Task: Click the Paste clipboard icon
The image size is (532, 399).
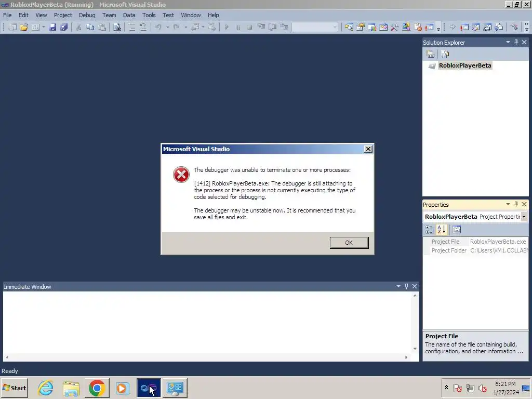Action: tap(102, 27)
